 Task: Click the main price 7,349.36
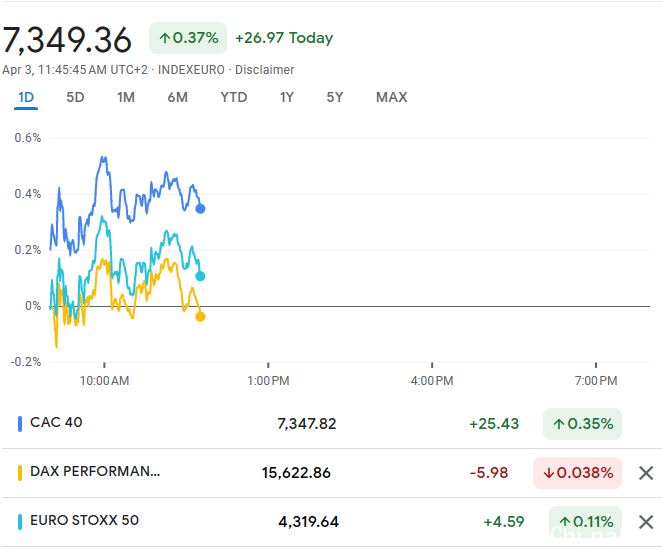[x=67, y=40]
